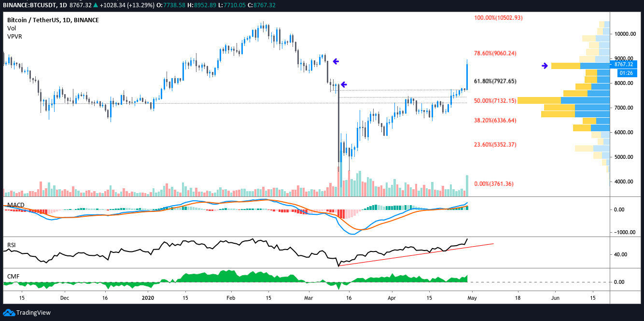Click the -1000.00 MACD axis label
This screenshot has width=644, height=321.
tap(624, 232)
